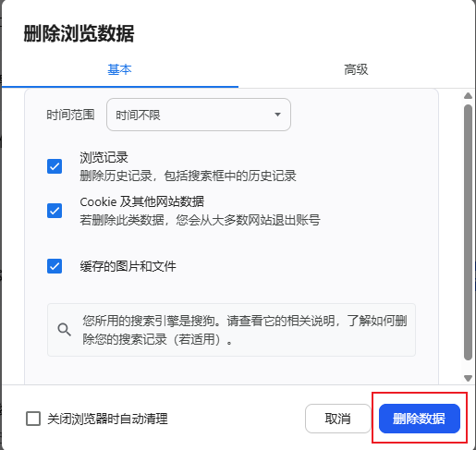Click the 时间范围 label
This screenshot has height=450, width=476.
click(70, 115)
